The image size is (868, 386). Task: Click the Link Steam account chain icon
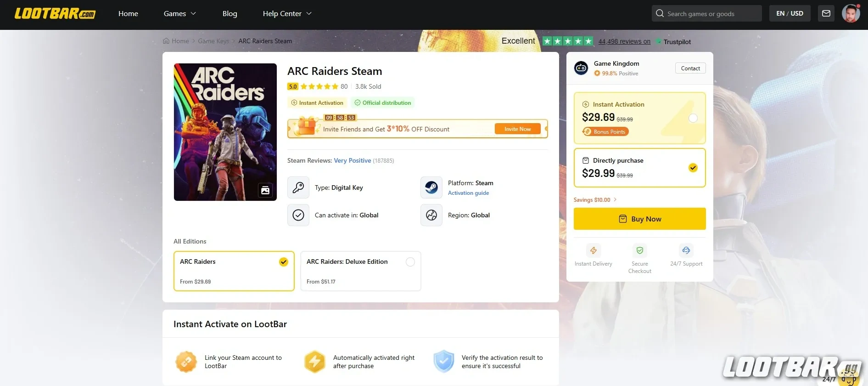click(x=186, y=362)
